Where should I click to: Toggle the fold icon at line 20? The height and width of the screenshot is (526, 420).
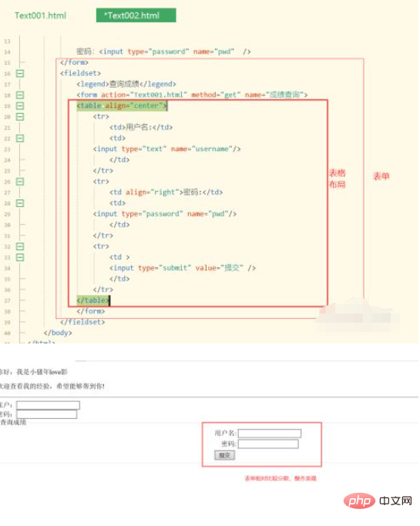click(x=20, y=116)
